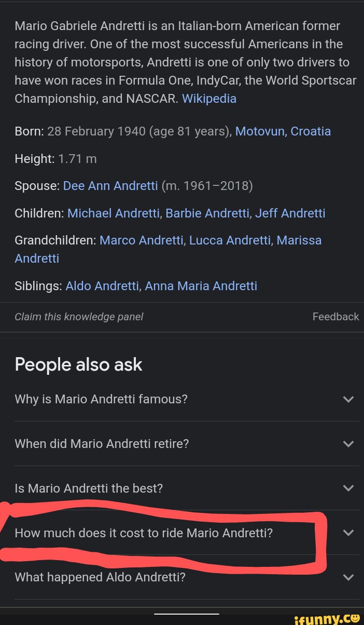Click the Feedback button on the panel
The width and height of the screenshot is (364, 625).
coord(335,317)
